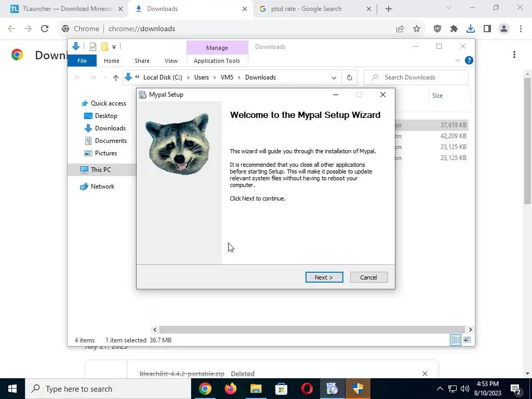Expand breadcrumb arrow after VM5

(239, 78)
